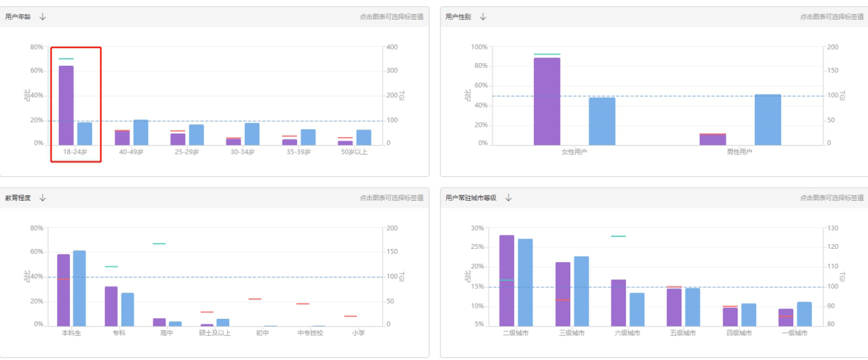Screen dimensions: 868x360
Task: Click the purple 女性用户 share bar
Action: click(x=547, y=101)
